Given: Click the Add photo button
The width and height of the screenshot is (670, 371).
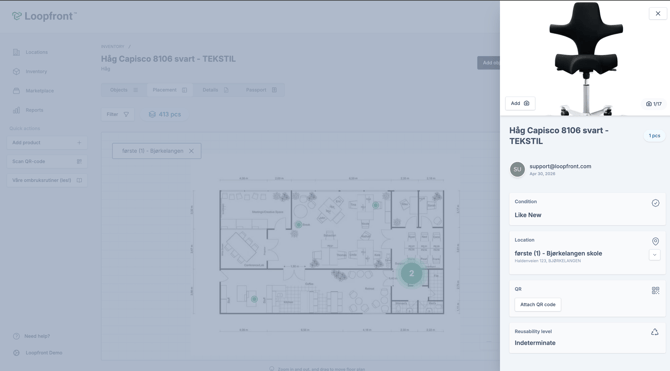Looking at the screenshot, I should click(x=520, y=103).
